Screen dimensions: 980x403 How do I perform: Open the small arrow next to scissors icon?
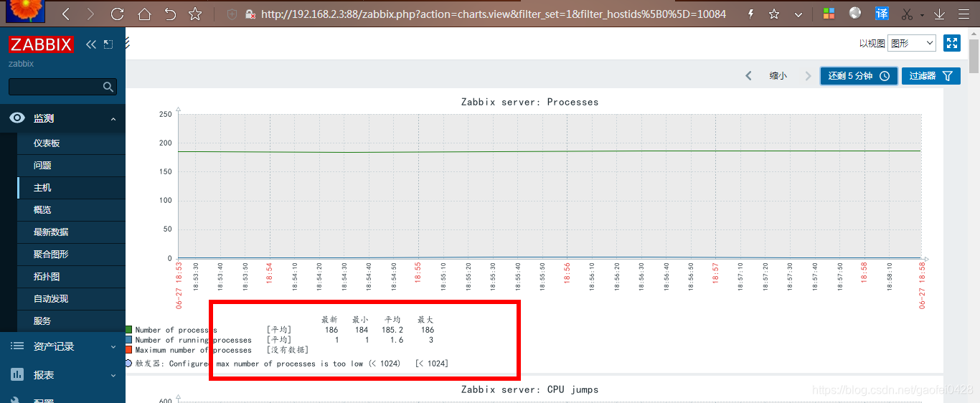coord(923,14)
